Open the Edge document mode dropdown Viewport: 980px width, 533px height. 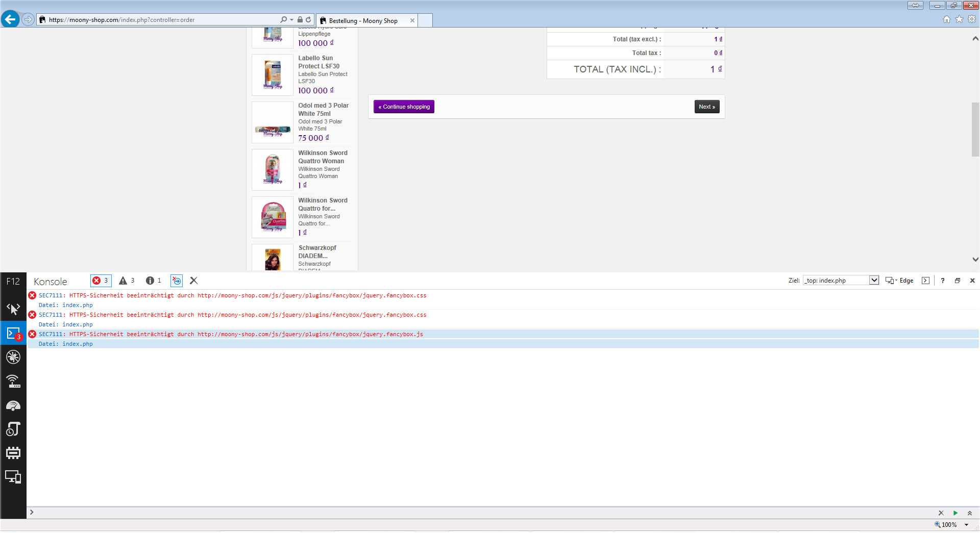(899, 281)
